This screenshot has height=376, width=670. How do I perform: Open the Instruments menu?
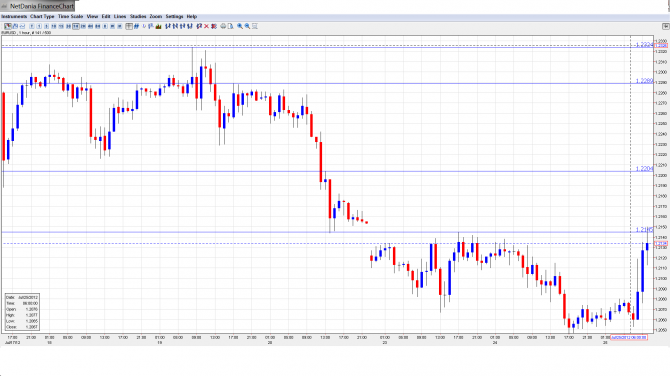(x=14, y=17)
